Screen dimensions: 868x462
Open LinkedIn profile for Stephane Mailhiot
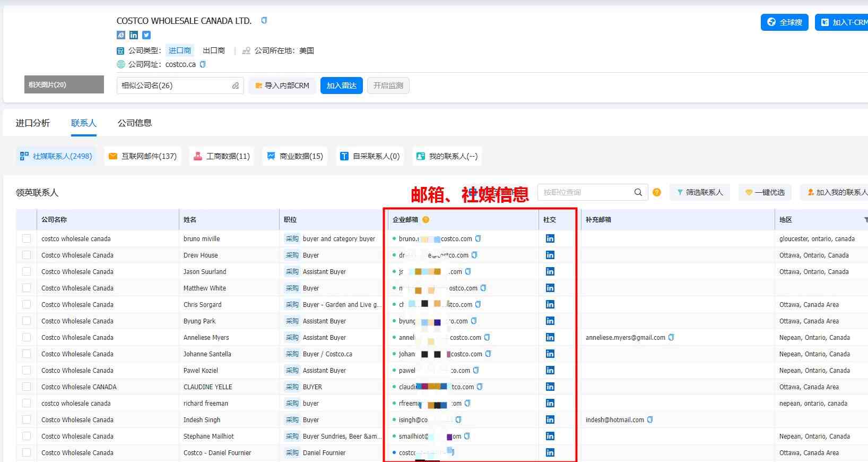click(x=550, y=436)
